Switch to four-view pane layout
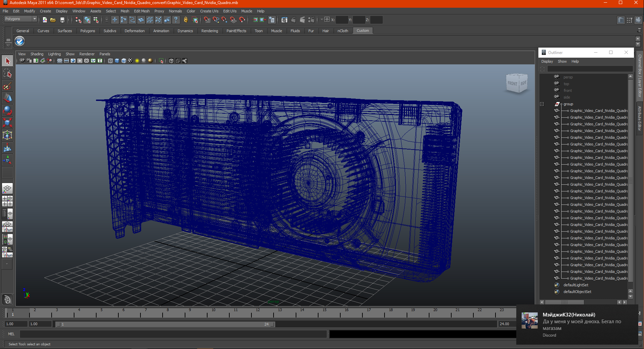The image size is (644, 349). point(7,201)
